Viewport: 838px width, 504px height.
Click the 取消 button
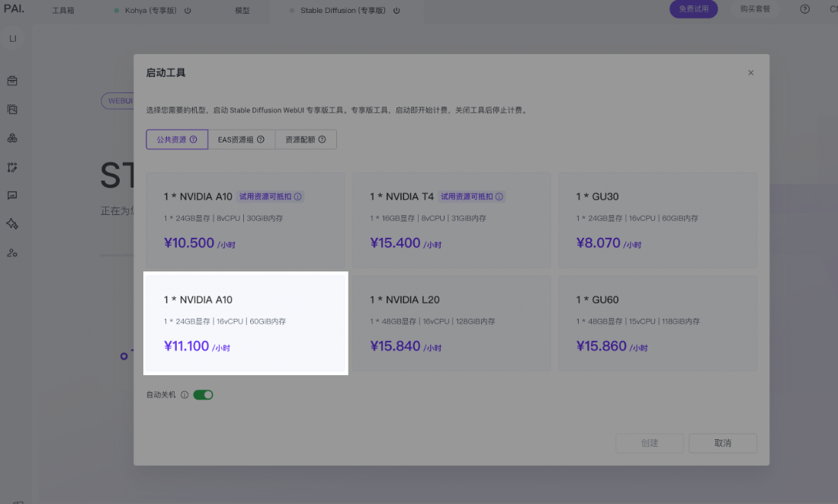pyautogui.click(x=723, y=443)
